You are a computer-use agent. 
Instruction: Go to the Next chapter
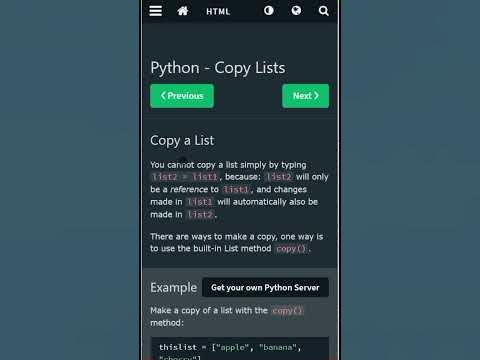pos(306,96)
